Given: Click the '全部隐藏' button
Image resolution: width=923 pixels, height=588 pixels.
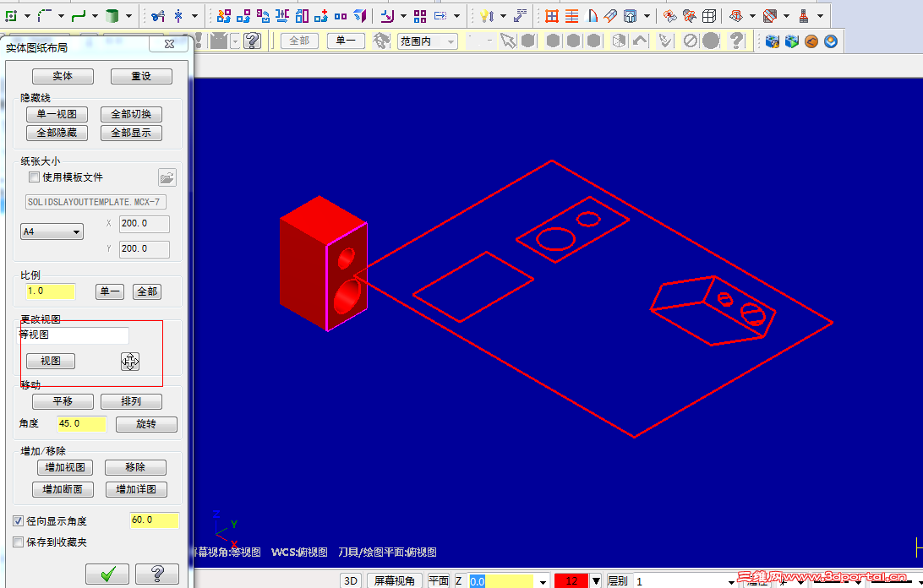Looking at the screenshot, I should tap(57, 133).
